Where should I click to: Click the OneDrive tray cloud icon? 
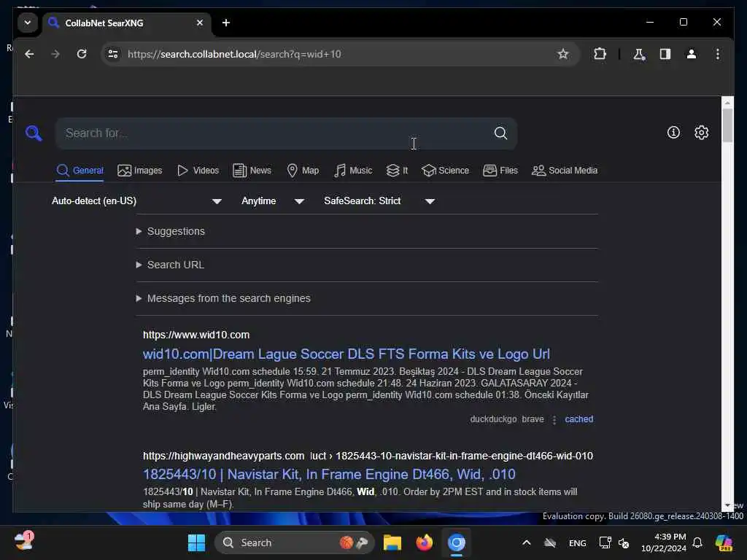click(550, 542)
